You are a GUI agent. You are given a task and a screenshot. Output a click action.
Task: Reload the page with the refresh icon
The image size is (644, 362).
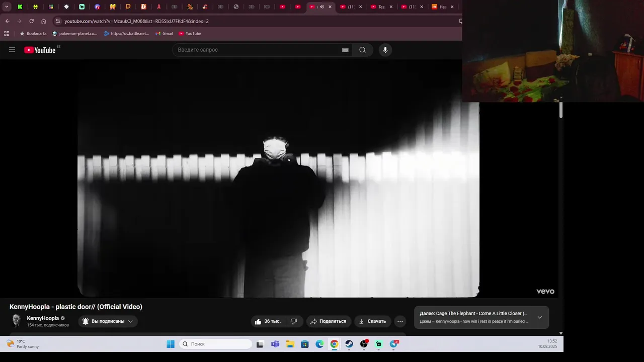click(x=31, y=21)
